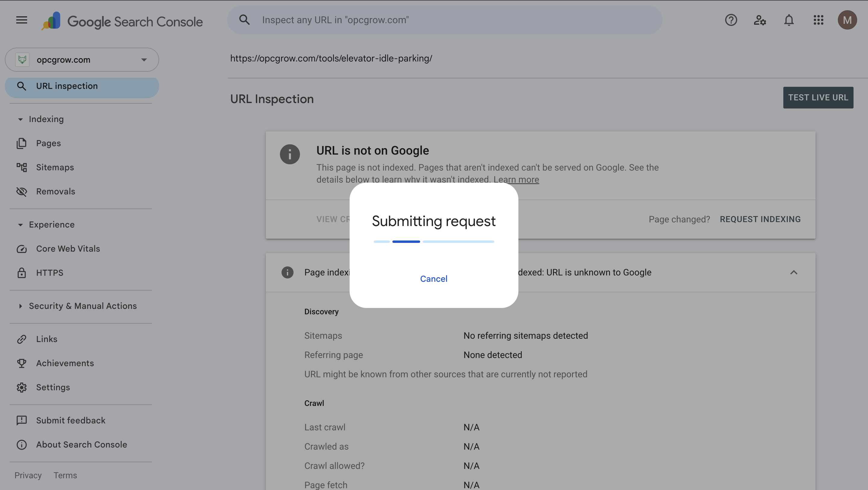Go to Sitemaps report
This screenshot has height=490, width=868.
55,167
